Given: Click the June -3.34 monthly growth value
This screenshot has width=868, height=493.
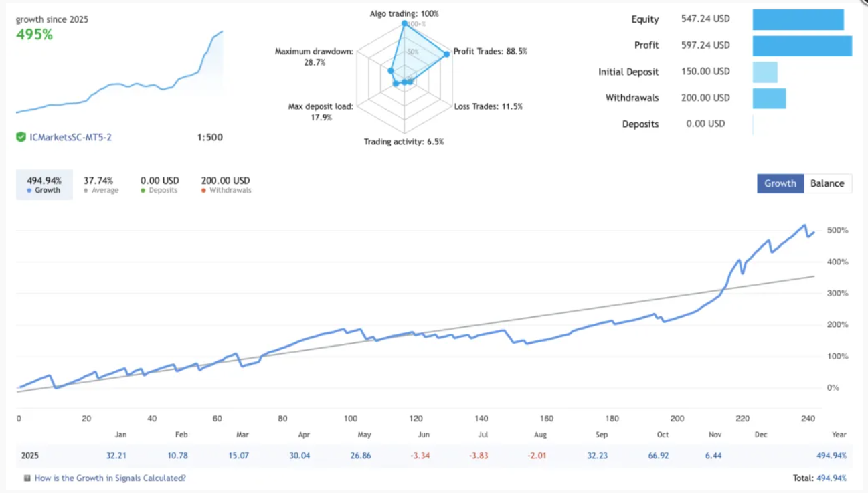Looking at the screenshot, I should (420, 456).
